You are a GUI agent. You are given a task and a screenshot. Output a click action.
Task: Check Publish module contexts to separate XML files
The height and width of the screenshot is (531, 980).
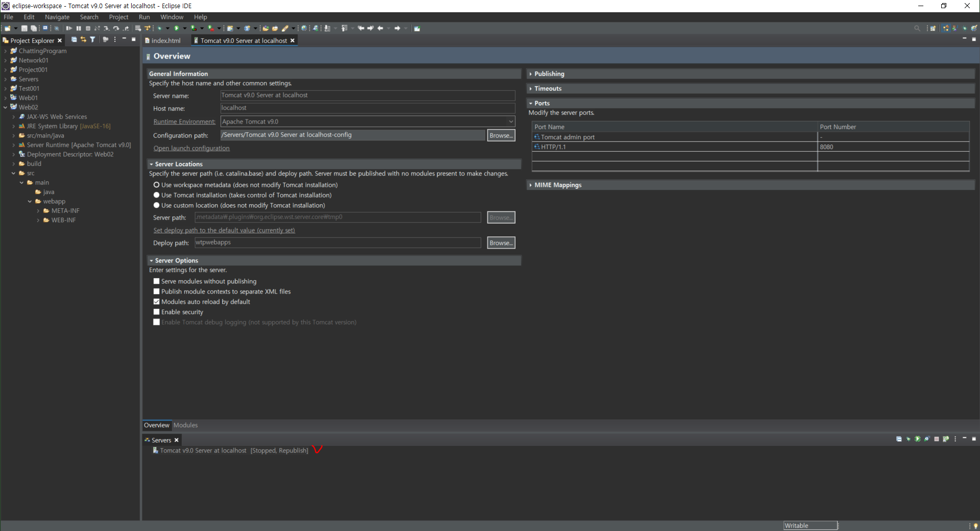[157, 292]
